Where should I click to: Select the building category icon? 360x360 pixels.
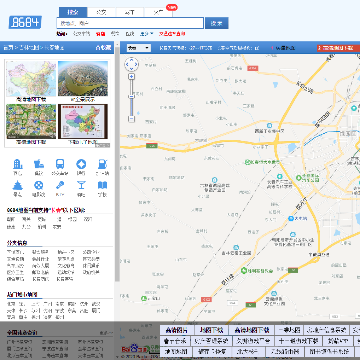point(17,164)
